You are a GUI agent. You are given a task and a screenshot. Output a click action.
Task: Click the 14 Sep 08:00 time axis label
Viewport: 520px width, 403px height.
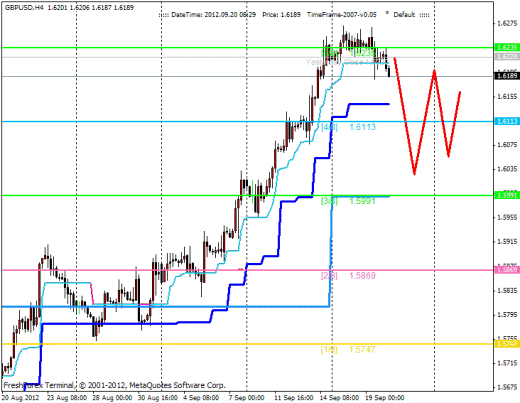(339, 398)
